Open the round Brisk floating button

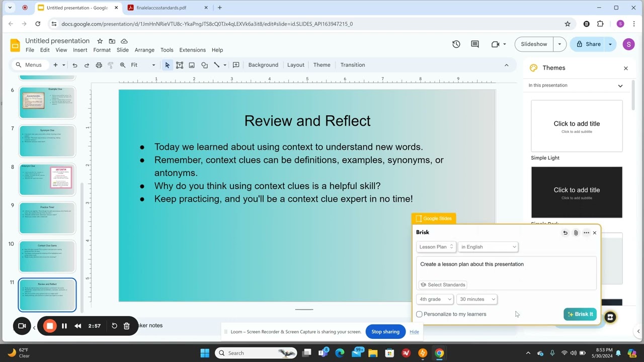pyautogui.click(x=610, y=317)
